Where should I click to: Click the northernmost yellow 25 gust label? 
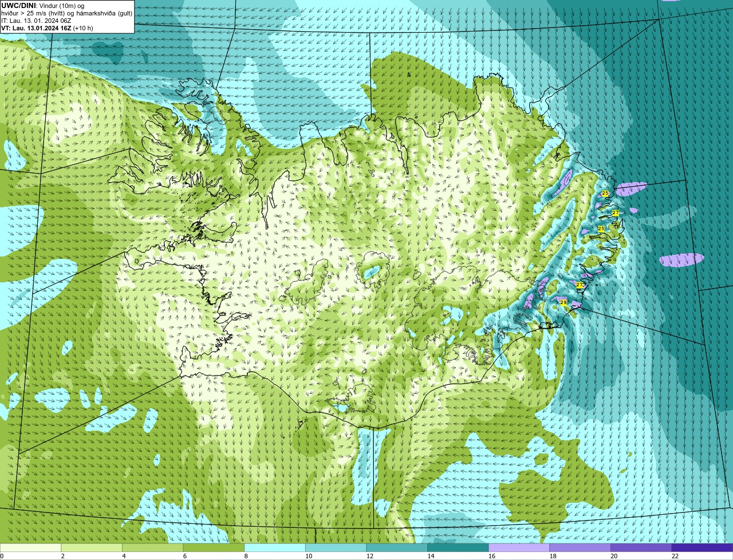605,194
